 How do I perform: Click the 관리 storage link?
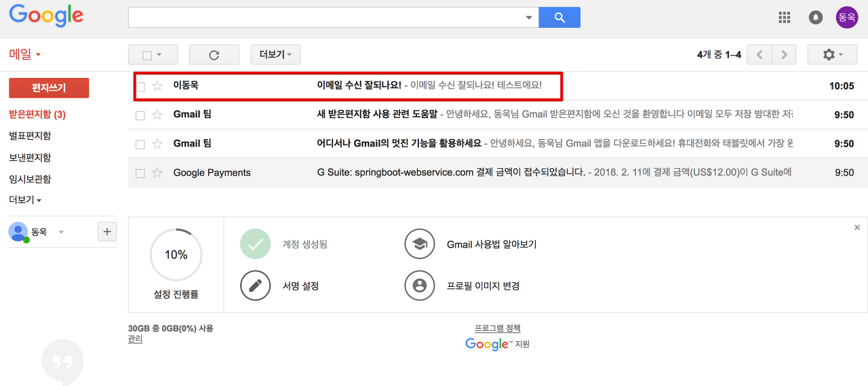[x=135, y=339]
